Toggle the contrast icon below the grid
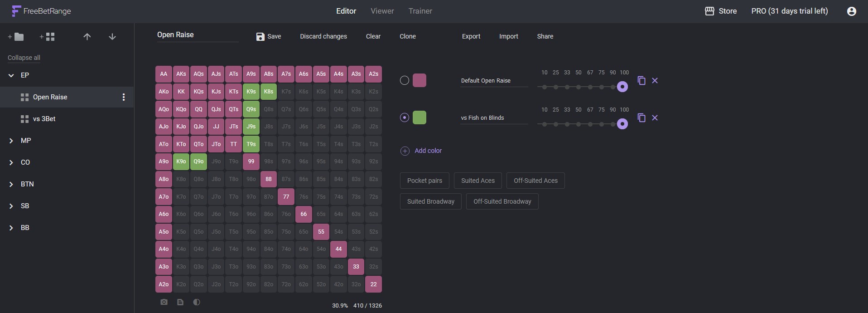This screenshot has width=868, height=313. coord(197,302)
